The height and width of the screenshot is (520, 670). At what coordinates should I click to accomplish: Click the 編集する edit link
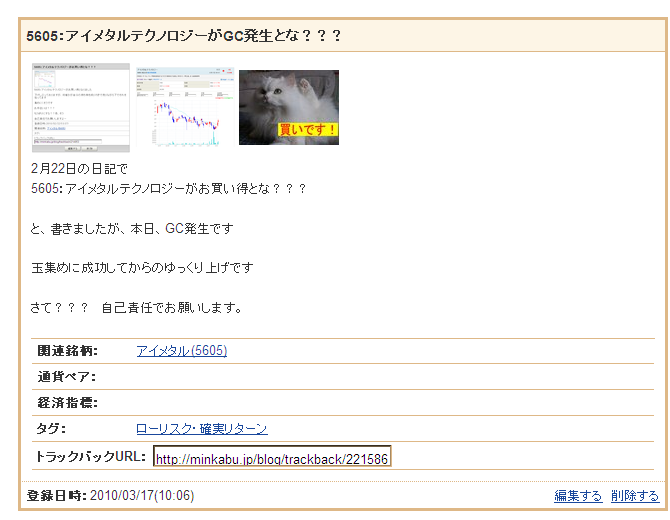pyautogui.click(x=578, y=496)
